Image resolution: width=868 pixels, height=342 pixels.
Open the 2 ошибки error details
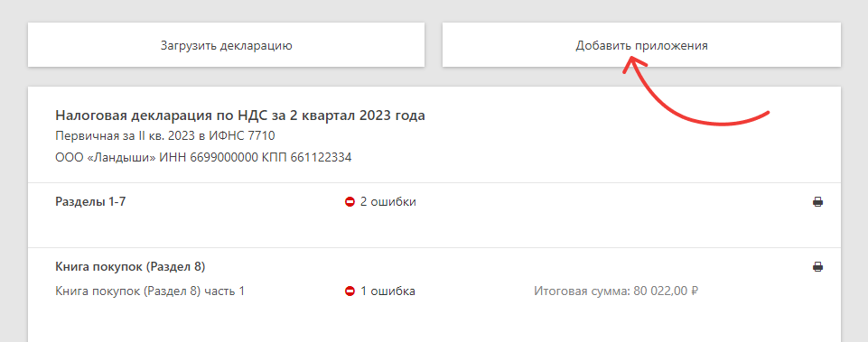pyautogui.click(x=388, y=202)
